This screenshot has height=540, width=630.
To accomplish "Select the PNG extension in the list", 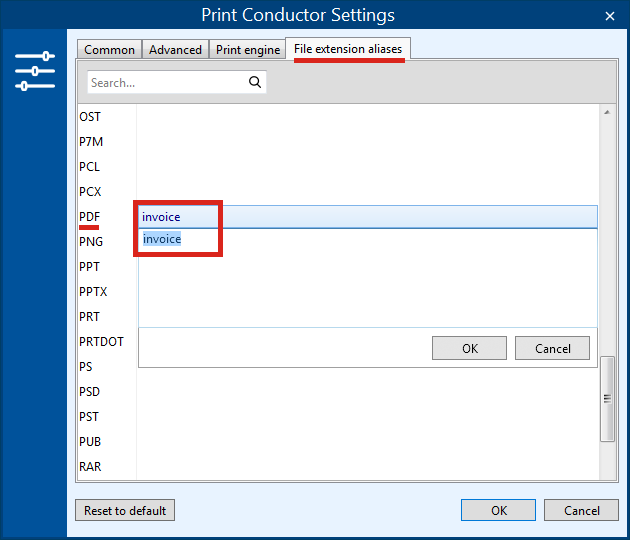I will pyautogui.click(x=91, y=242).
